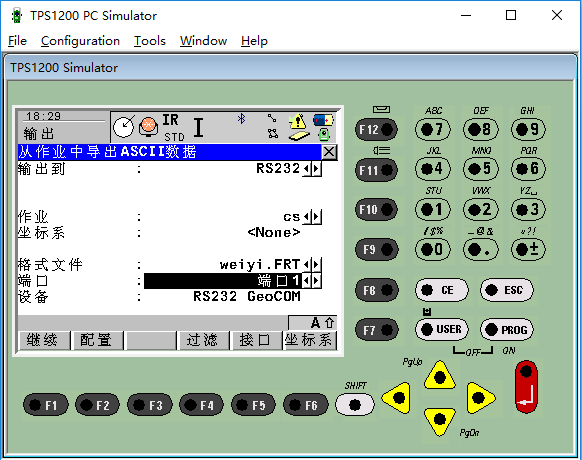This screenshot has height=460, width=582.
Task: Click the compensator circle status icon
Action: (123, 127)
